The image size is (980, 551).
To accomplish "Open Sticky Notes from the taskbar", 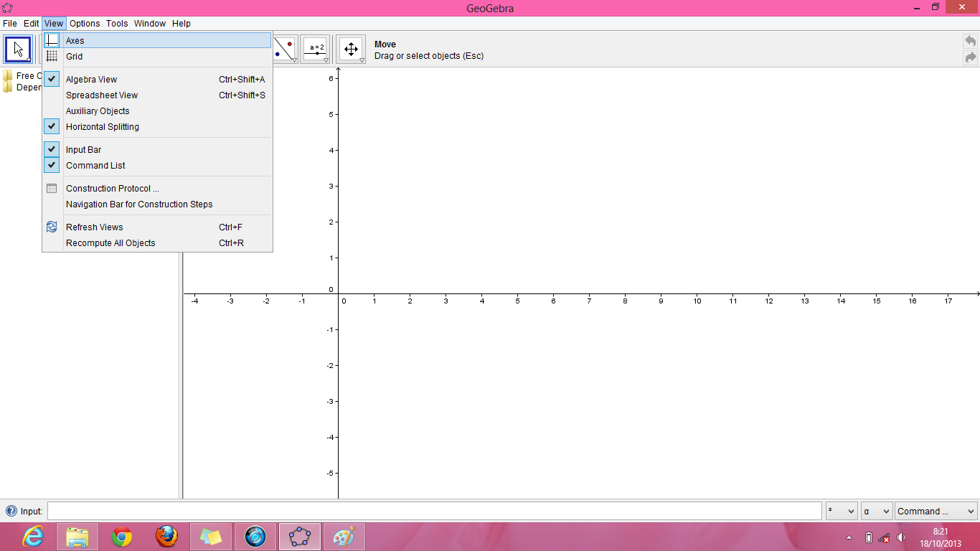I will coord(211,537).
